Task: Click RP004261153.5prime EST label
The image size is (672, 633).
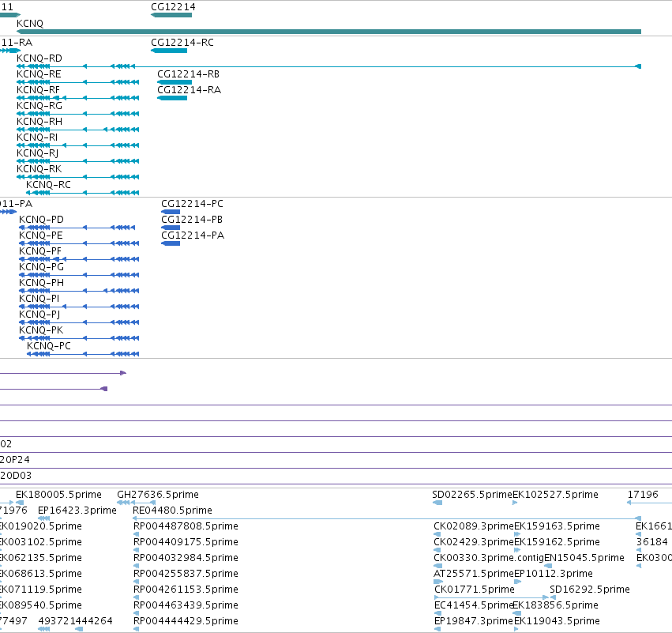Action: point(186,590)
